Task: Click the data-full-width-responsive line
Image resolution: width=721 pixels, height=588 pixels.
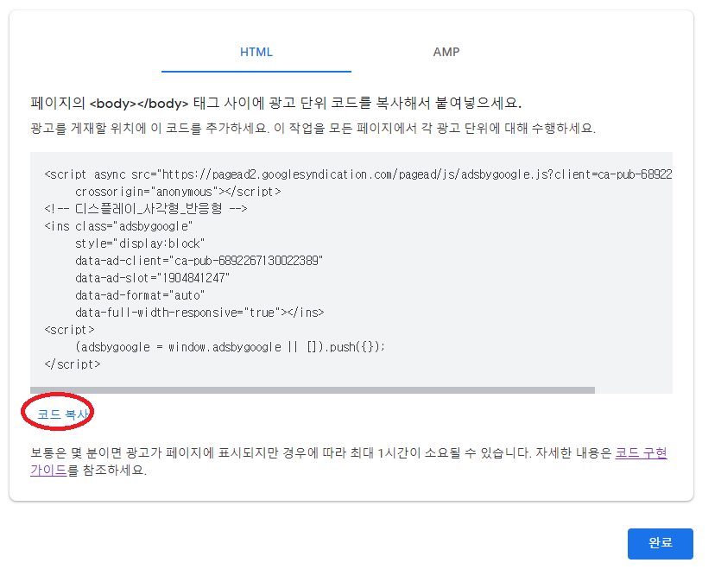Action: [x=199, y=313]
